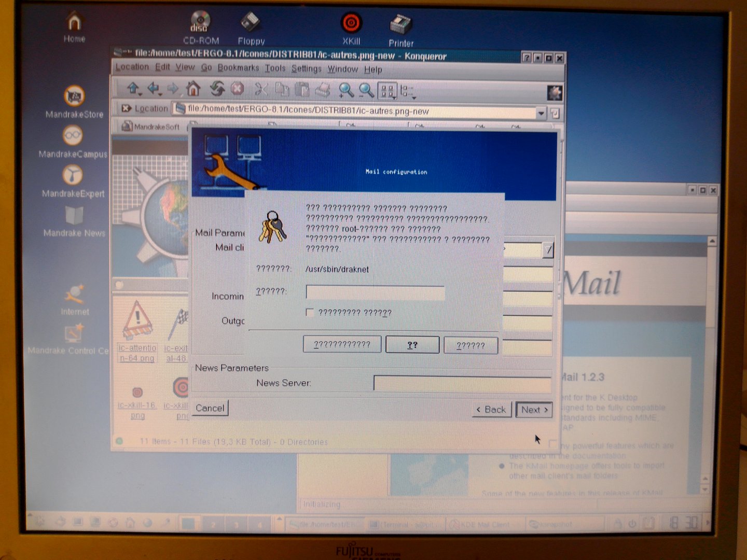Switch to the Terminal taskbar entry
747x560 pixels.
[x=405, y=525]
